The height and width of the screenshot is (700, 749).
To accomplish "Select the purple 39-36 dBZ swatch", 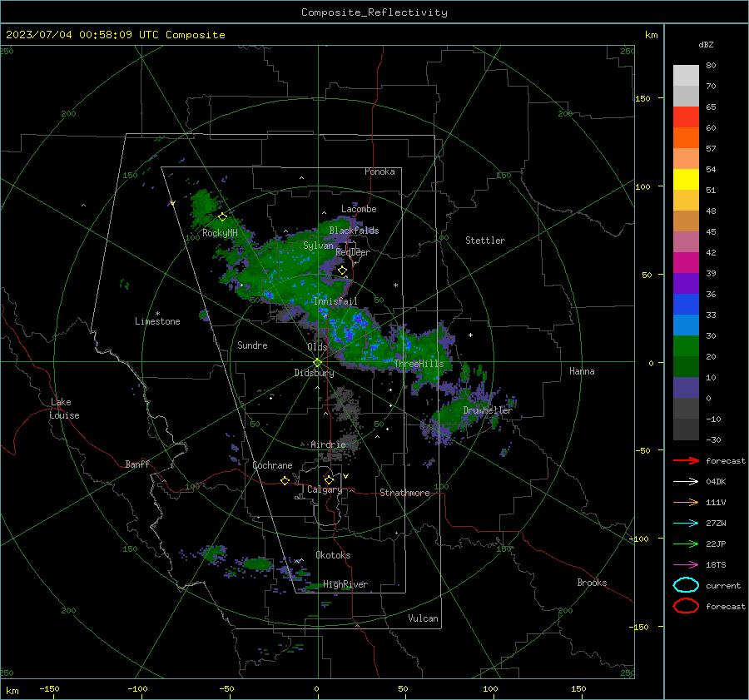I will pyautogui.click(x=686, y=284).
